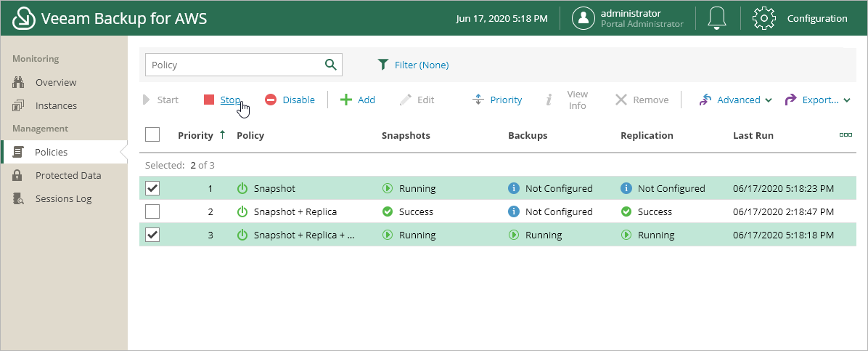Click the administrator user avatar icon
The width and height of the screenshot is (868, 351).
583,18
